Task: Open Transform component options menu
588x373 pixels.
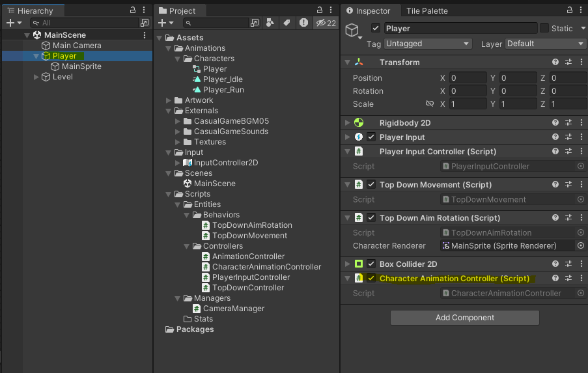Action: click(x=581, y=62)
